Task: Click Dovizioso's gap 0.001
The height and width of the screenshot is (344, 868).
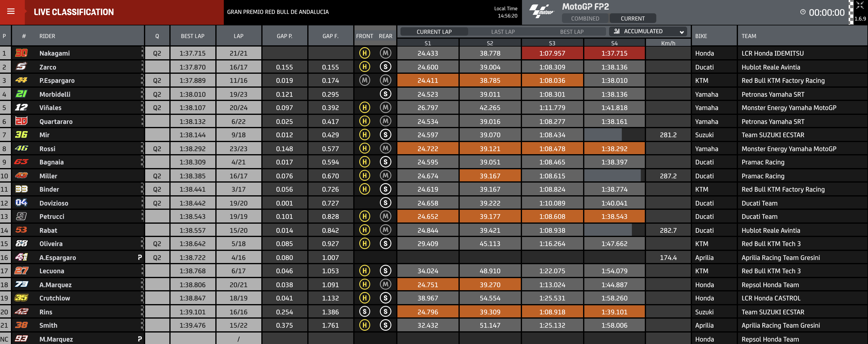Action: (284, 203)
